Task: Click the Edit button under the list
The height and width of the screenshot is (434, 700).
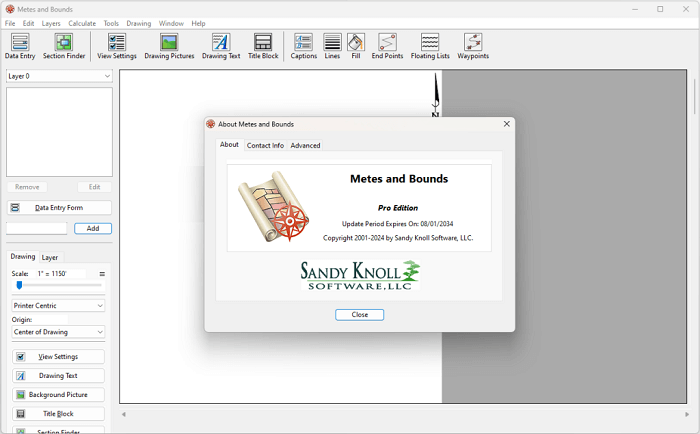Action: 94,187
